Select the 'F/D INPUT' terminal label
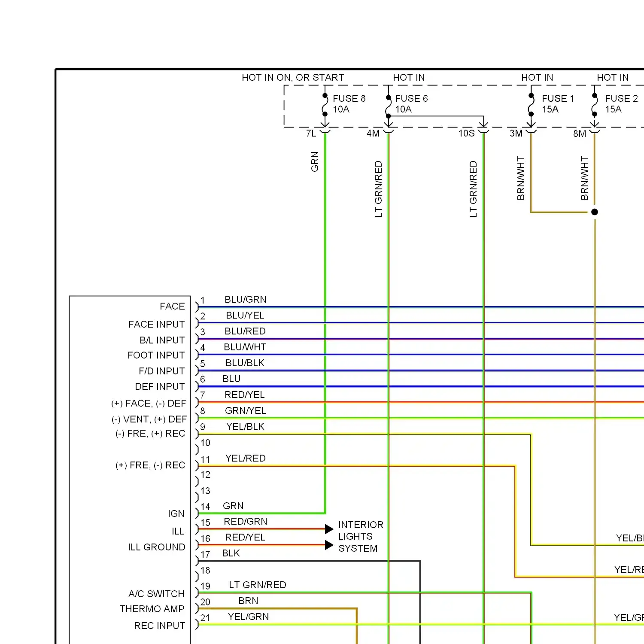The width and height of the screenshot is (644, 644). point(161,371)
